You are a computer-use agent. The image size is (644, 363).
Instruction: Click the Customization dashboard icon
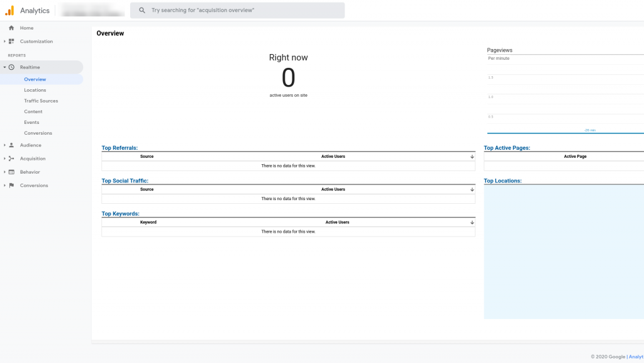point(11,42)
